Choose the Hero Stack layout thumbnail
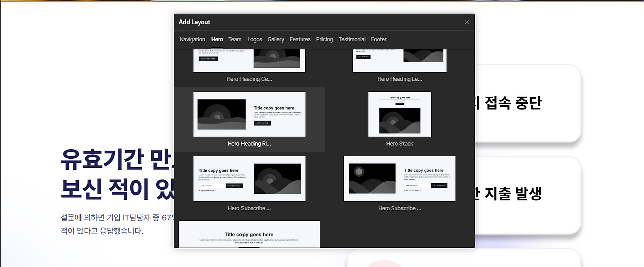The width and height of the screenshot is (644, 267). coord(399,114)
